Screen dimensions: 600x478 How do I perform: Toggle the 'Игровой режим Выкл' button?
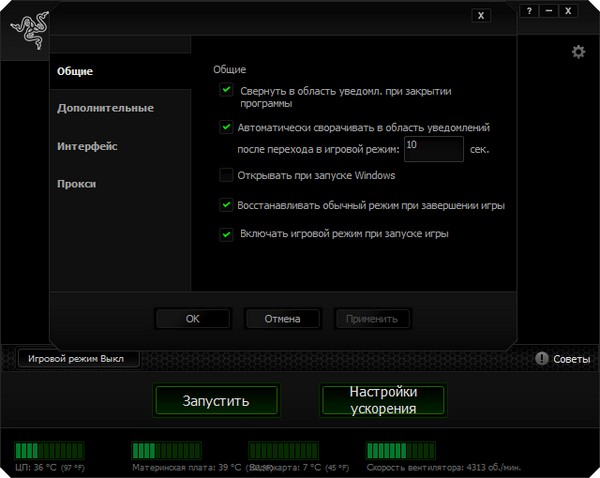tap(79, 358)
